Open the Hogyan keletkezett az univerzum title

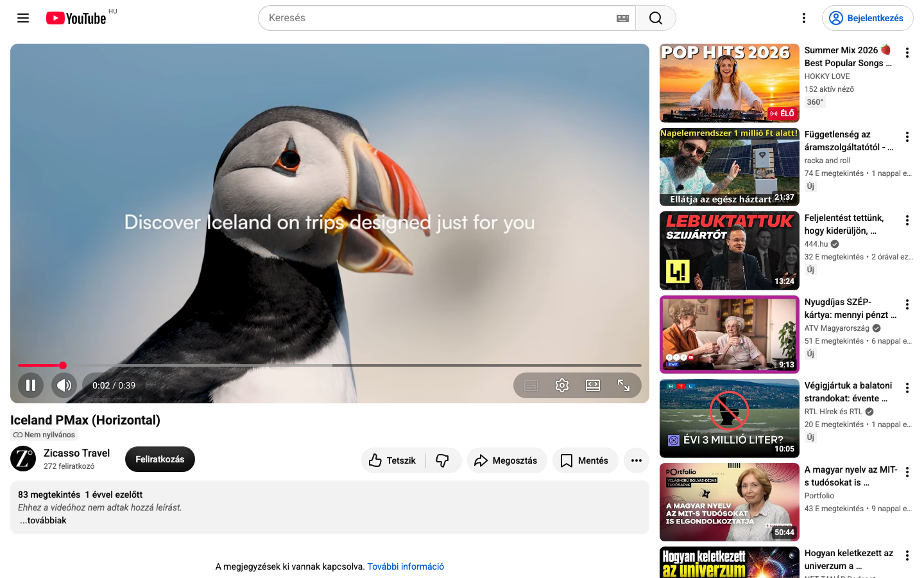pyautogui.click(x=849, y=559)
